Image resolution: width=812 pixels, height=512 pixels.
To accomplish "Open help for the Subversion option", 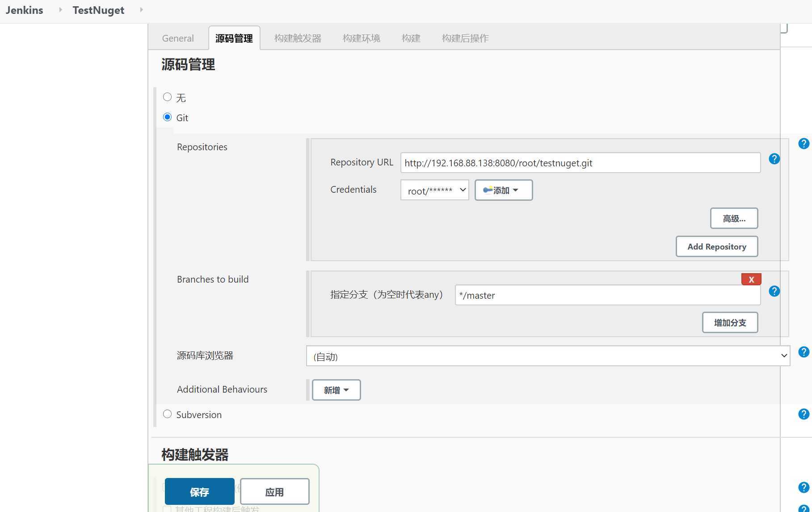I will (804, 414).
